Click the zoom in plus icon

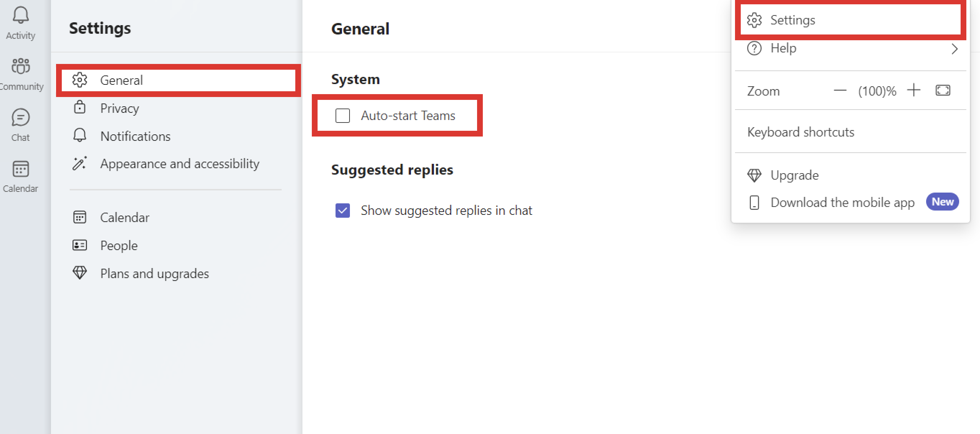click(x=914, y=91)
